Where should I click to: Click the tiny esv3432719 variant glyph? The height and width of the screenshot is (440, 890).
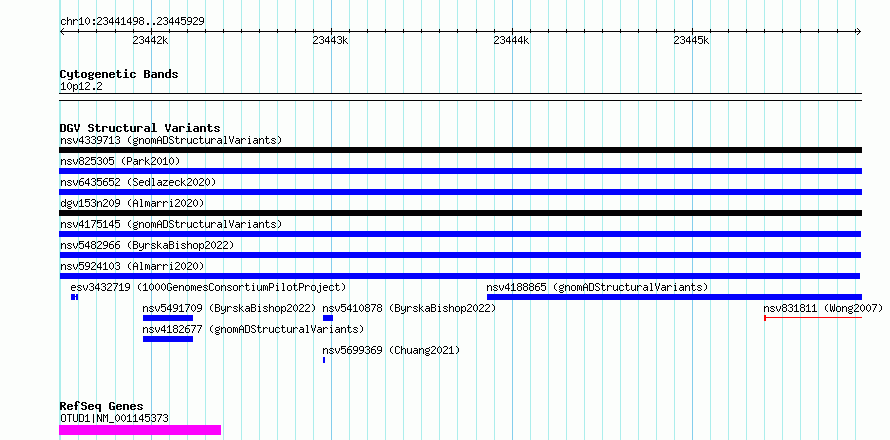74,297
